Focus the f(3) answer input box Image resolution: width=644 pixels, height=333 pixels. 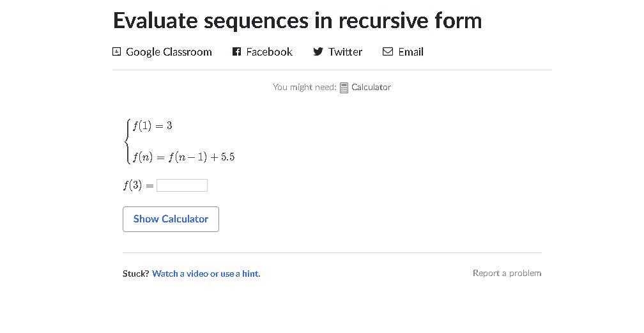(182, 185)
